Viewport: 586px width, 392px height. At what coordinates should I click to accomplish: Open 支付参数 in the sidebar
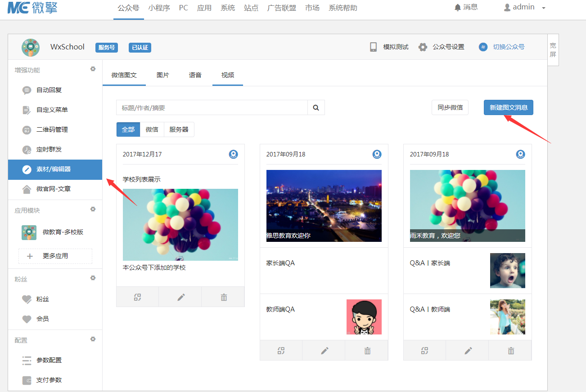(x=55, y=380)
